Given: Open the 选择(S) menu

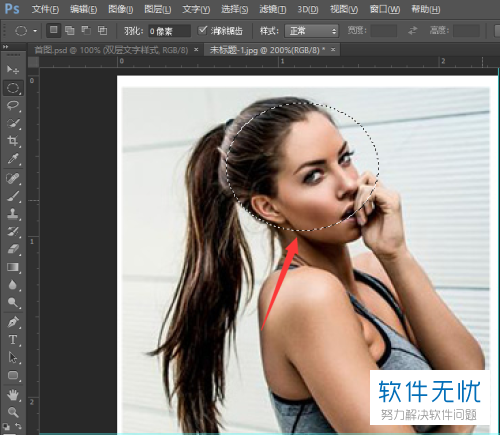Looking at the screenshot, I should 234,9.
